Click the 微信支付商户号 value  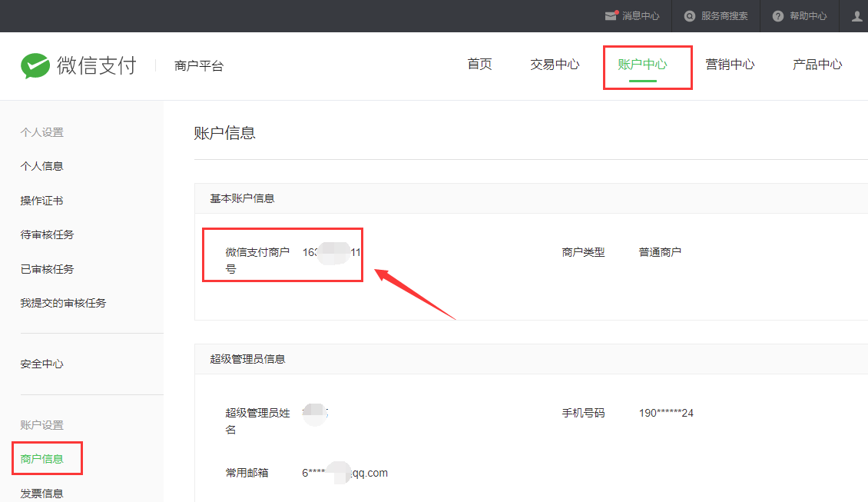click(331, 252)
